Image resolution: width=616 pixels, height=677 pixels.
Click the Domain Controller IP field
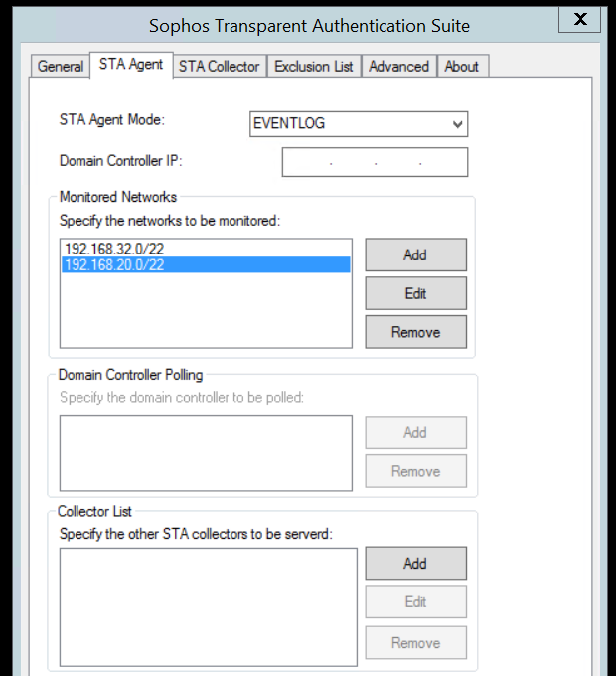[375, 162]
